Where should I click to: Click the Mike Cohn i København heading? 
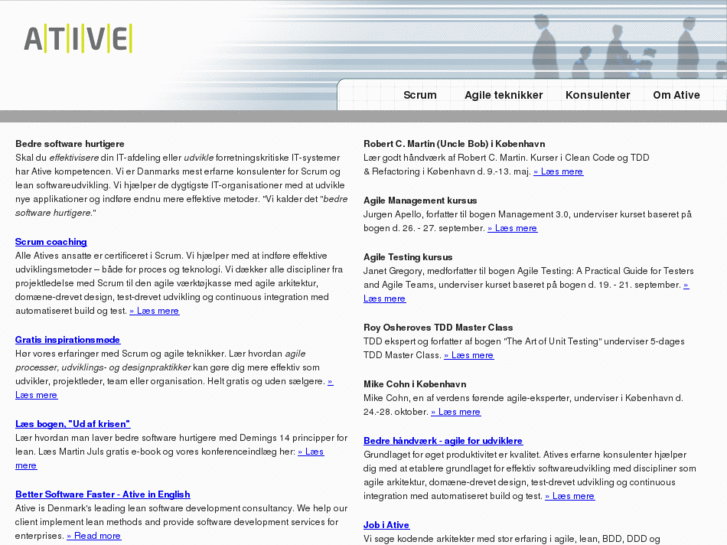(x=415, y=384)
